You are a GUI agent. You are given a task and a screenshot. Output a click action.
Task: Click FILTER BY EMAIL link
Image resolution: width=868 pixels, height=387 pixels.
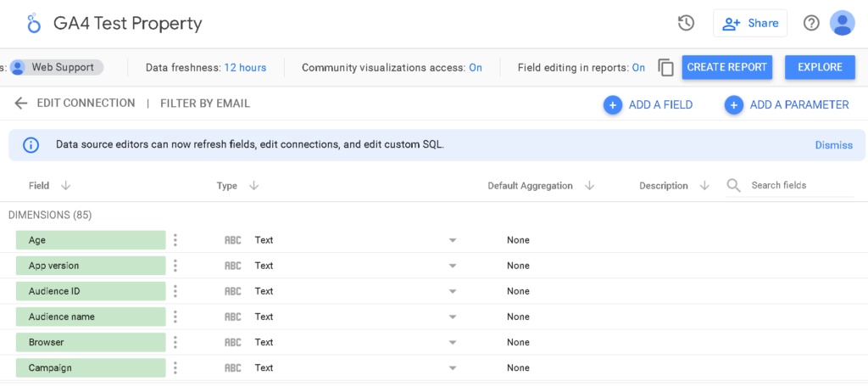(x=205, y=104)
